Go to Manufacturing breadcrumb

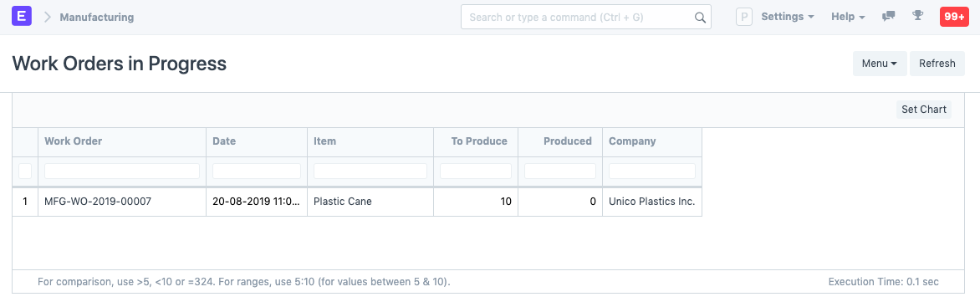[97, 17]
